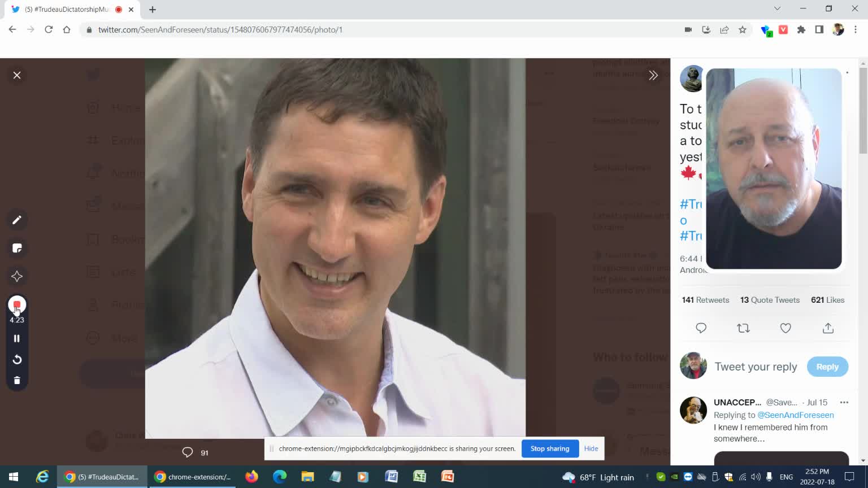The image size is (868, 488).
Task: Open the volume control in the system tray
Action: (756, 477)
